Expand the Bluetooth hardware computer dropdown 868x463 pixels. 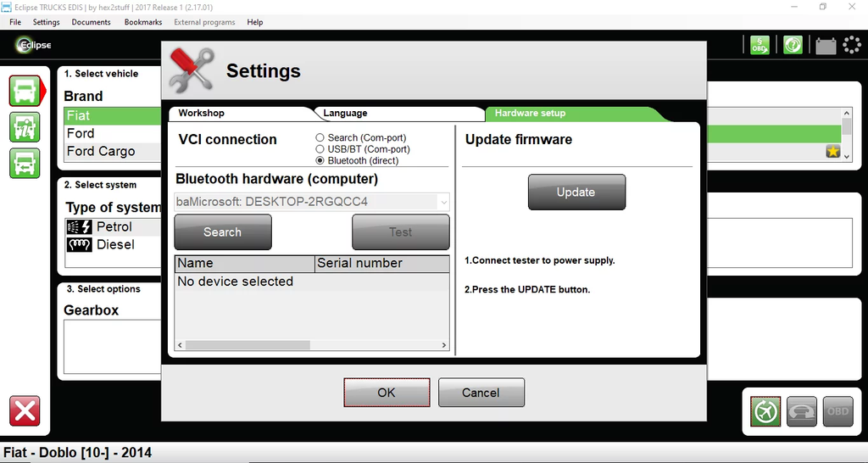pyautogui.click(x=442, y=202)
